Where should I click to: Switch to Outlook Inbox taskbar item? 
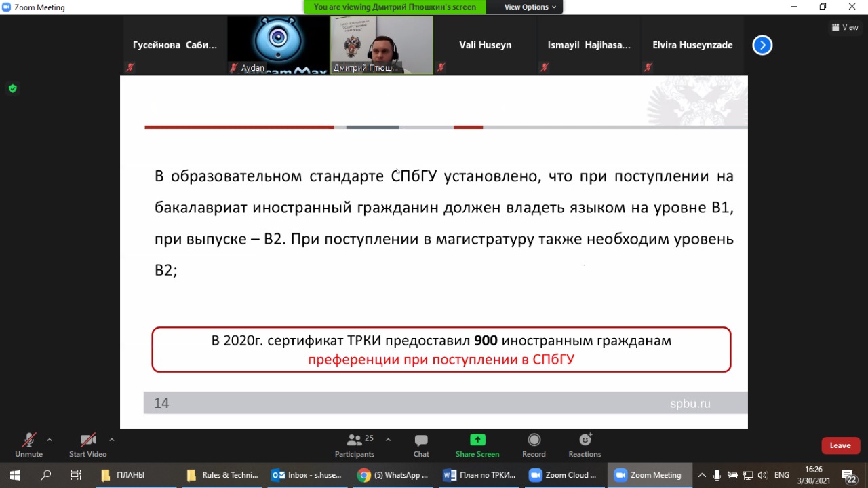308,475
